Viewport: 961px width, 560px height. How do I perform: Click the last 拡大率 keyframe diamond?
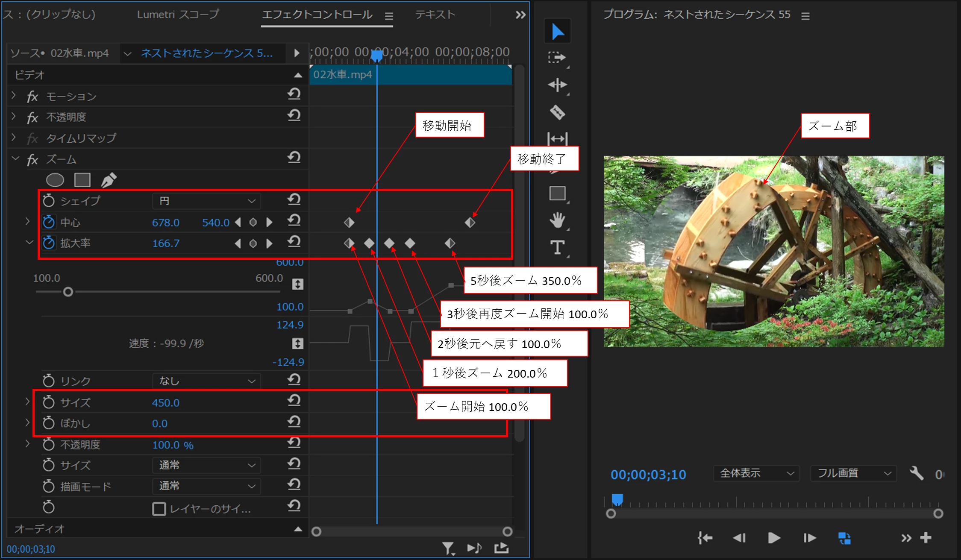coord(450,243)
